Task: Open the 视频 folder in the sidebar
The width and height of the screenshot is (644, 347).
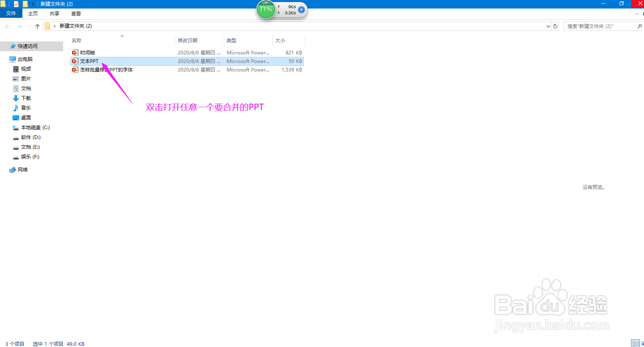Action: coord(26,69)
